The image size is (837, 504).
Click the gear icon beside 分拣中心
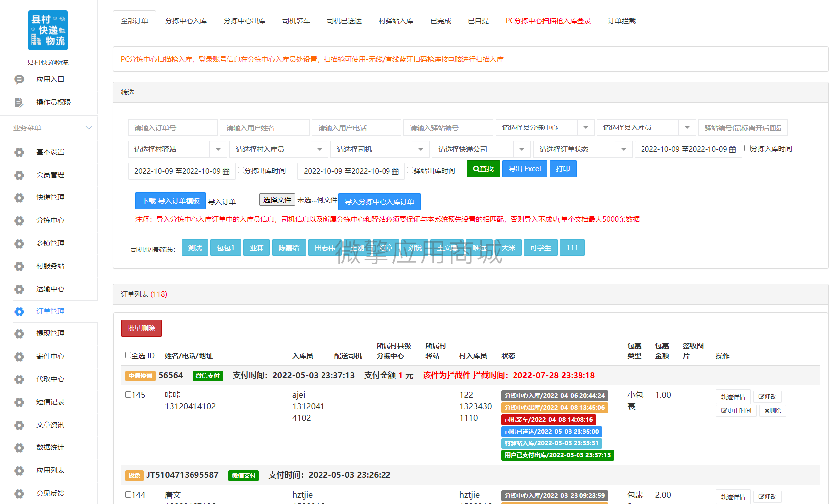tap(19, 221)
